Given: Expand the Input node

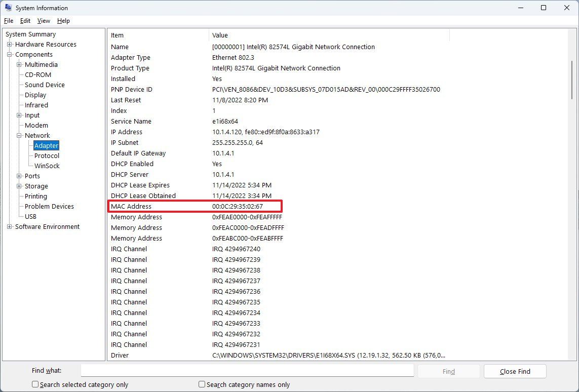Looking at the screenshot, I should (19, 115).
